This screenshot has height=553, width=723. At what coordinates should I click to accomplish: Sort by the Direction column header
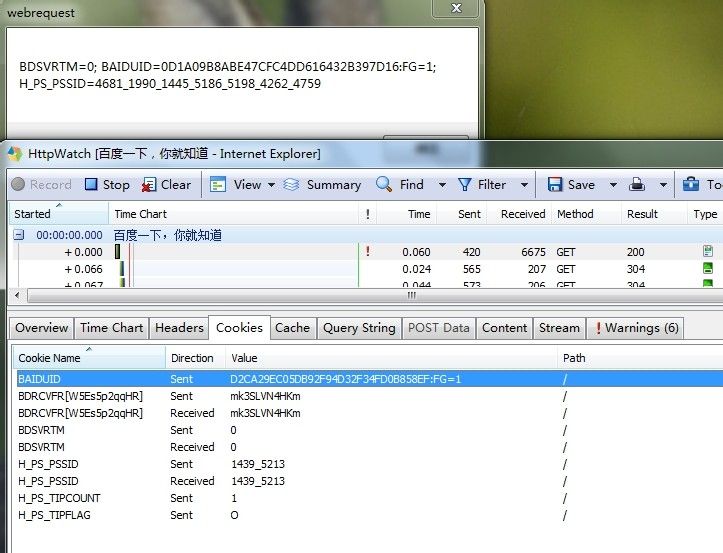click(x=196, y=357)
